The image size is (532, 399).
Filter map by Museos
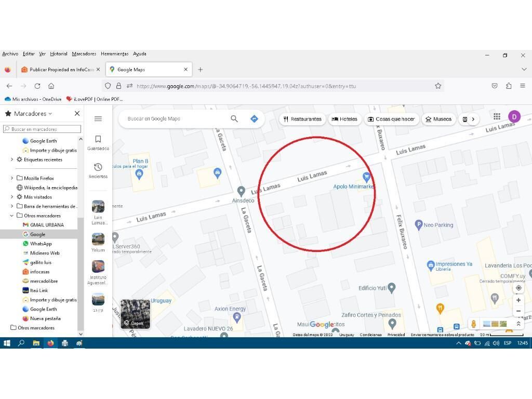click(x=438, y=119)
